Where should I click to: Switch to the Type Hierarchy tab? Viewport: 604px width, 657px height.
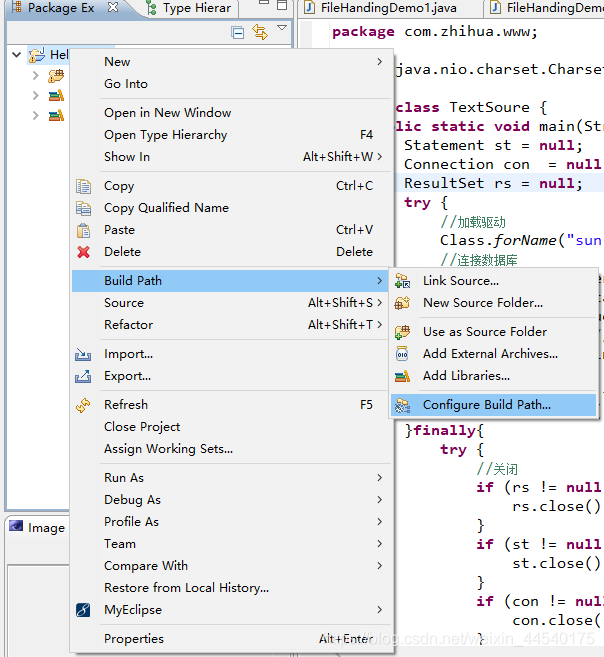(191, 8)
